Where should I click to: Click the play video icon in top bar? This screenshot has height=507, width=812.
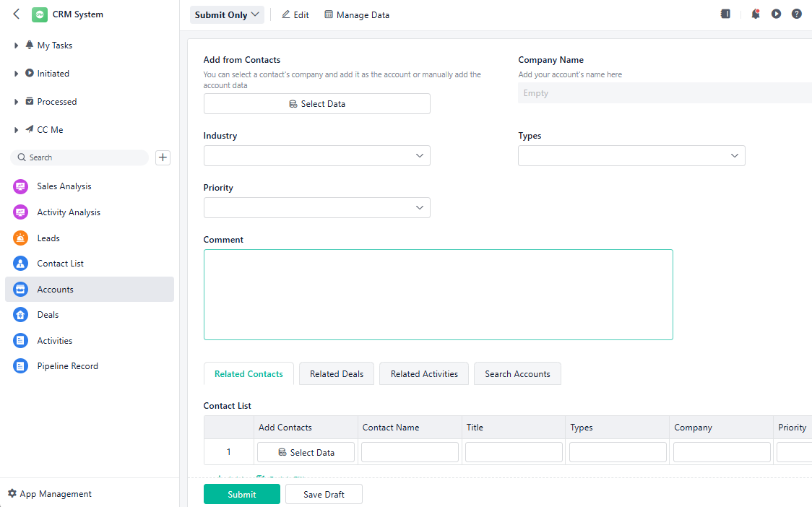coord(776,14)
